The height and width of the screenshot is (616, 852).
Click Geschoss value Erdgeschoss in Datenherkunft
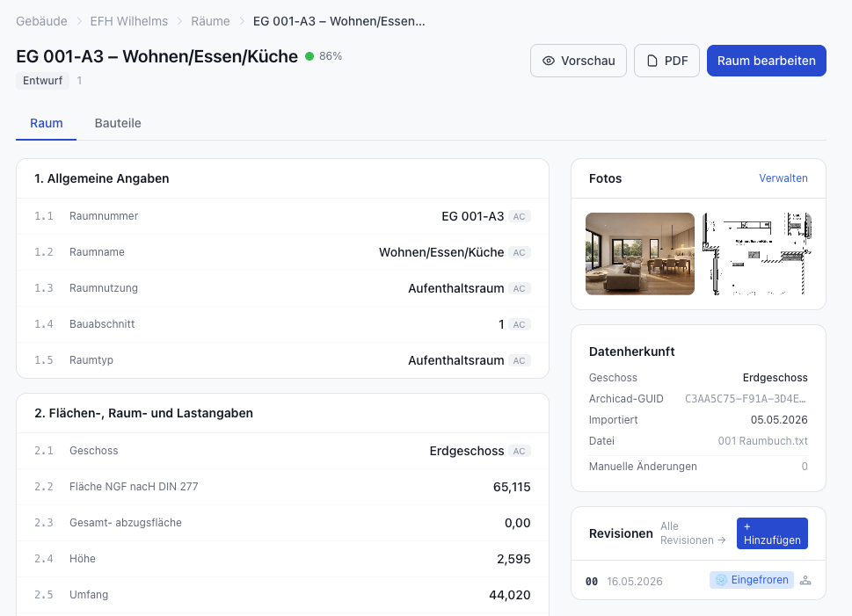pos(775,378)
